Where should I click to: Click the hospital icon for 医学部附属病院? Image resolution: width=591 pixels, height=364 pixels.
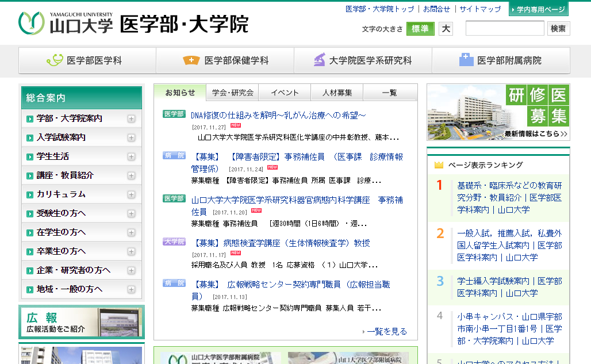click(x=466, y=60)
